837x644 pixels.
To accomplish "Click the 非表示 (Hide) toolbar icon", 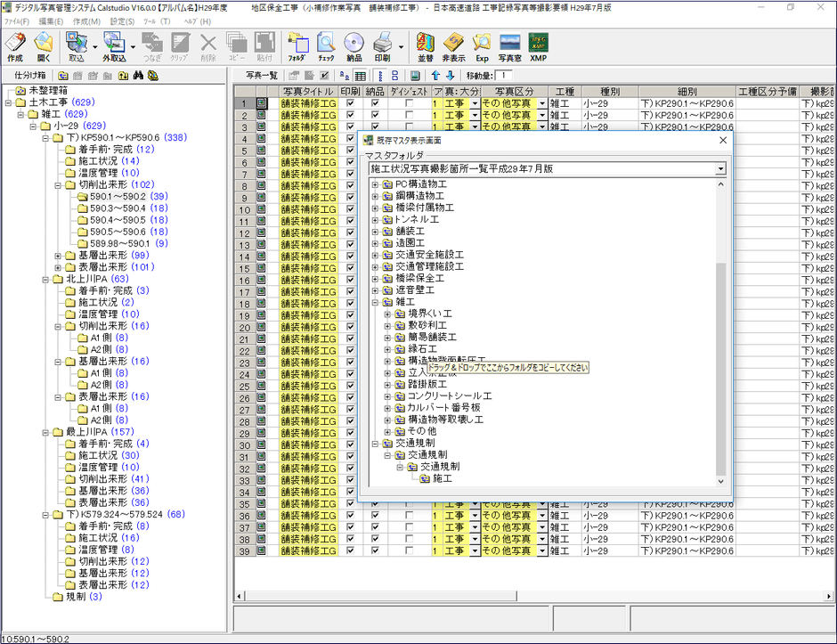I will pyautogui.click(x=454, y=46).
